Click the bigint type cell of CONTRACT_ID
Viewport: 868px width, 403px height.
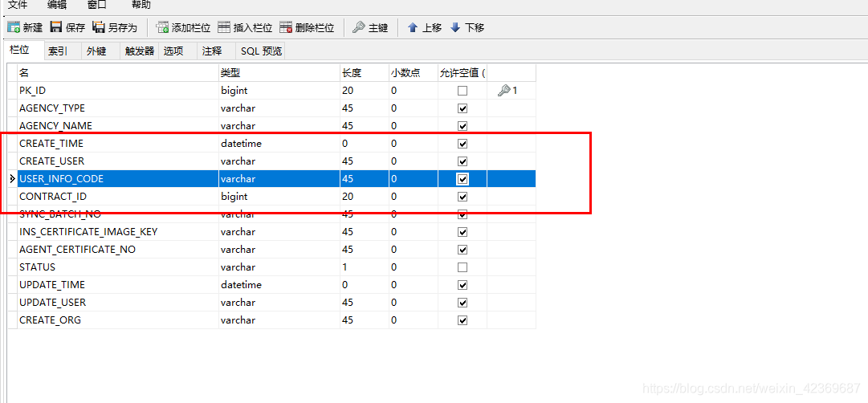pyautogui.click(x=279, y=197)
